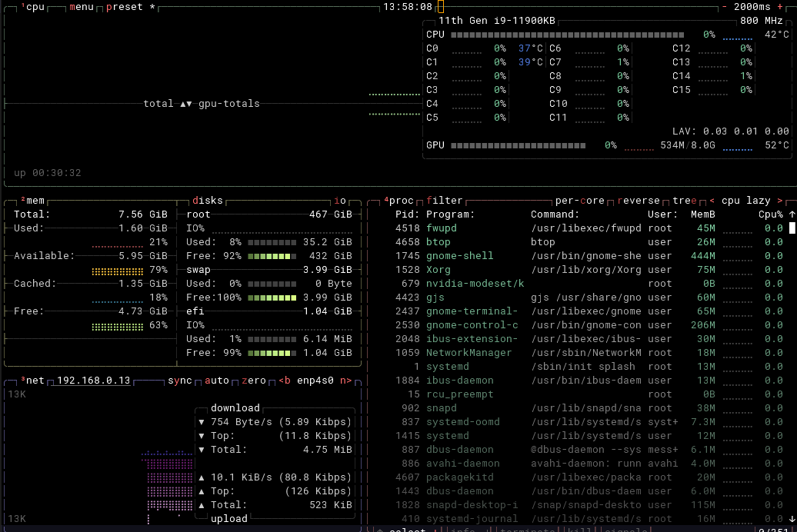
Task: Click the scroll-down arrow beside systemd-journal row
Action: pyautogui.click(x=792, y=519)
